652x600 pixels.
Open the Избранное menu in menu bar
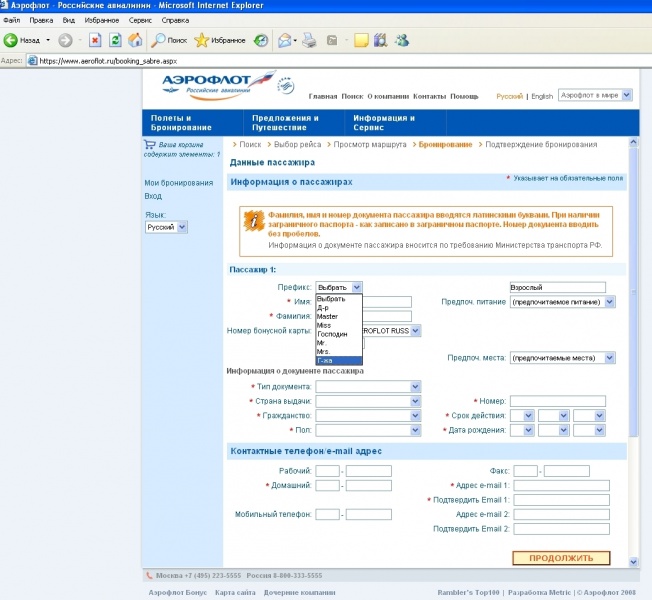click(x=101, y=20)
